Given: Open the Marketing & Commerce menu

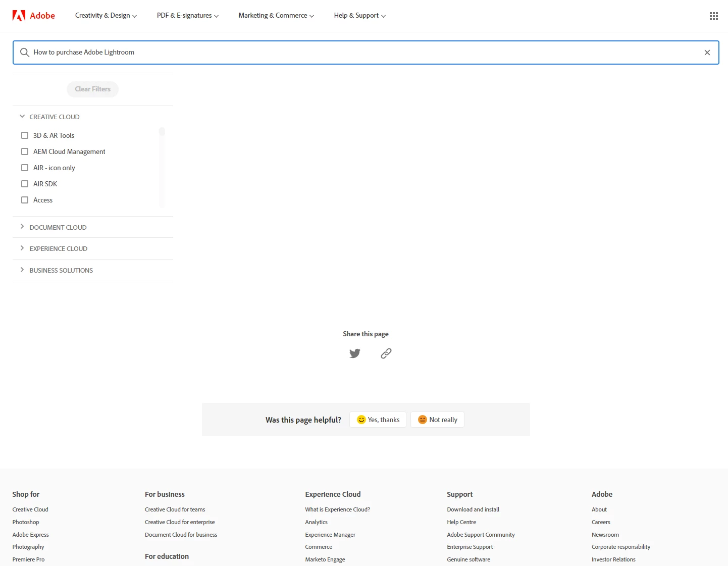Looking at the screenshot, I should tap(276, 16).
